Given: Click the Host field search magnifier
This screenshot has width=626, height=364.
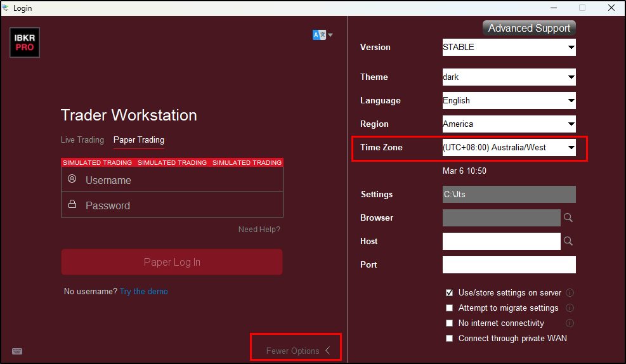Looking at the screenshot, I should pyautogui.click(x=568, y=241).
